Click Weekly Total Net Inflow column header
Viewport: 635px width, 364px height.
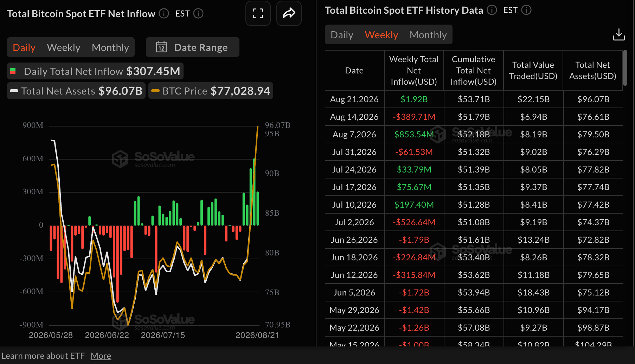pos(414,71)
